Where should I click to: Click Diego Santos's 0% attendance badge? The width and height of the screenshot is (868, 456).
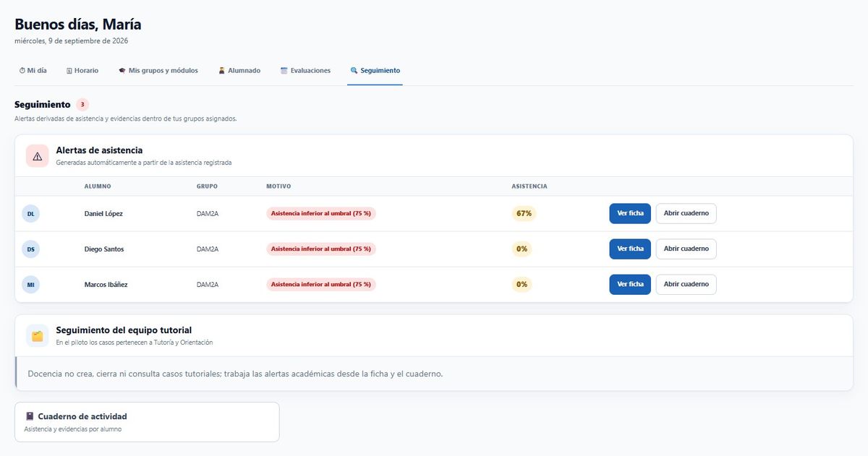522,249
